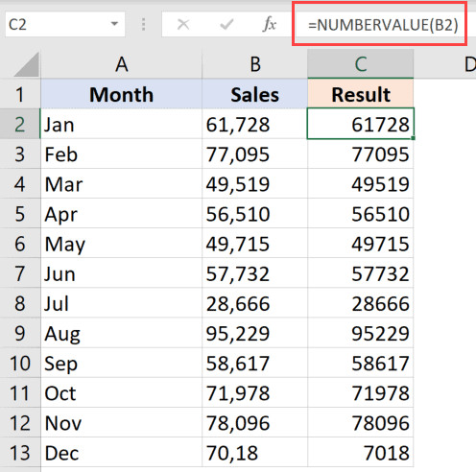Screen dimensions: 476x472
Task: Select the cell containing Sep
Action: (122, 363)
